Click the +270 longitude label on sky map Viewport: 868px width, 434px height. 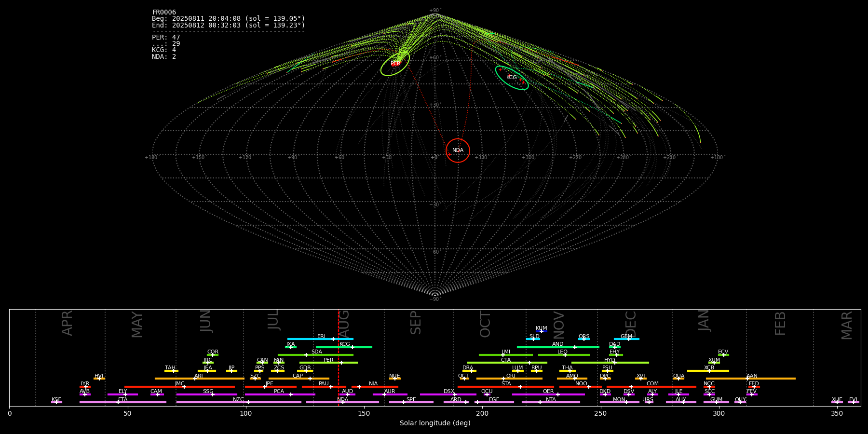(575, 158)
